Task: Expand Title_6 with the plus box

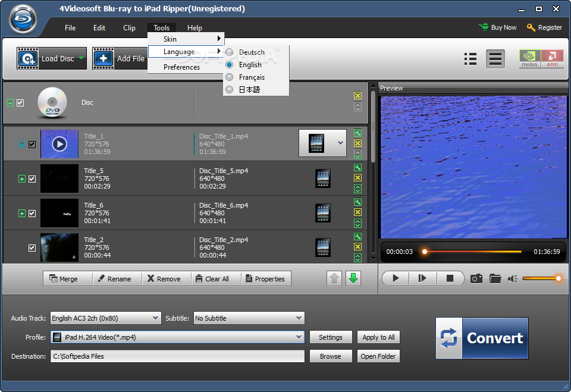Action: 22,213
